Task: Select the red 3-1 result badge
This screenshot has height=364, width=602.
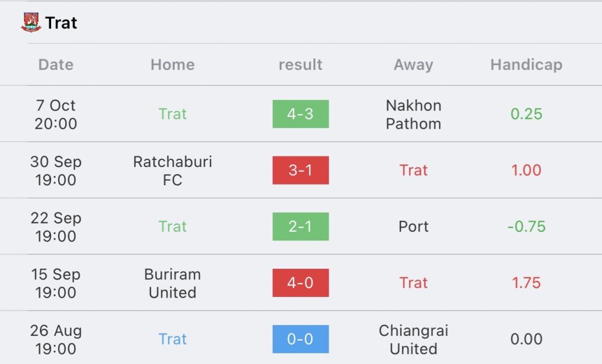Action: (x=300, y=170)
